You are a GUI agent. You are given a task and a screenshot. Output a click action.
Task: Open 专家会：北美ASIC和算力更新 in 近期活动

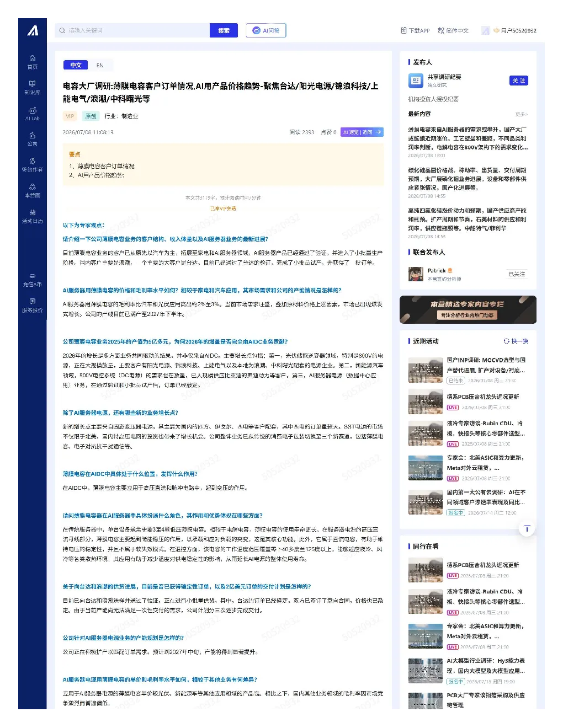coord(485,463)
